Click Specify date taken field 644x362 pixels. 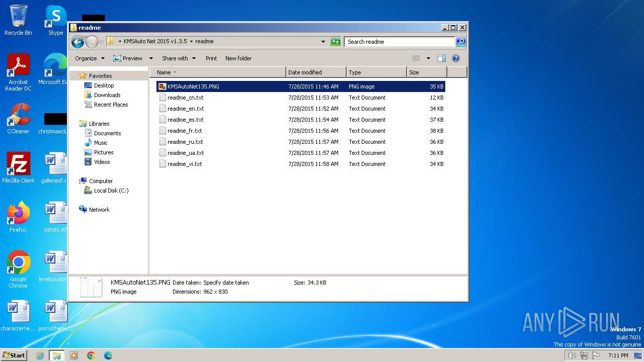[x=226, y=283]
